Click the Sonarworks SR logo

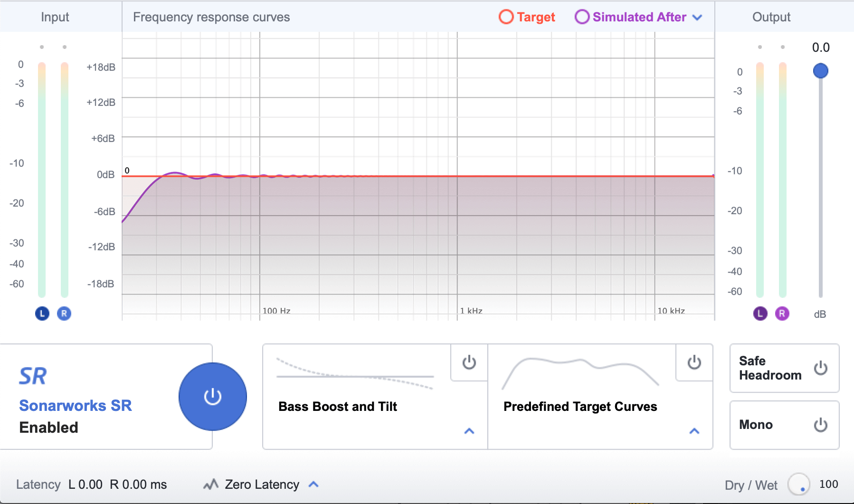coord(33,376)
